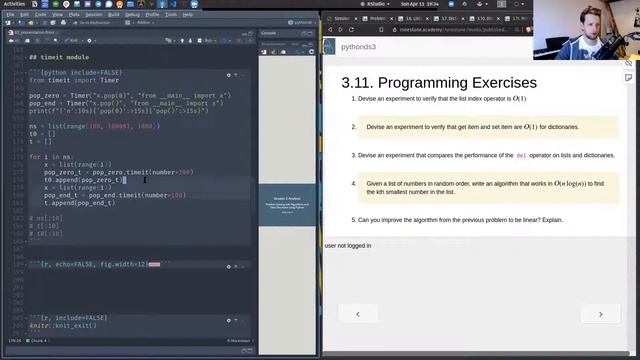Go to previous chunk with up arrow

pos(182,41)
